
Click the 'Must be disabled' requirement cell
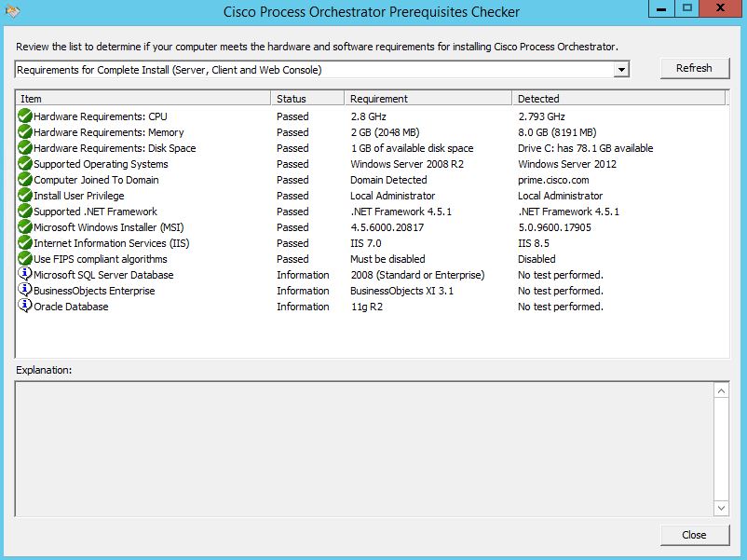tap(387, 259)
